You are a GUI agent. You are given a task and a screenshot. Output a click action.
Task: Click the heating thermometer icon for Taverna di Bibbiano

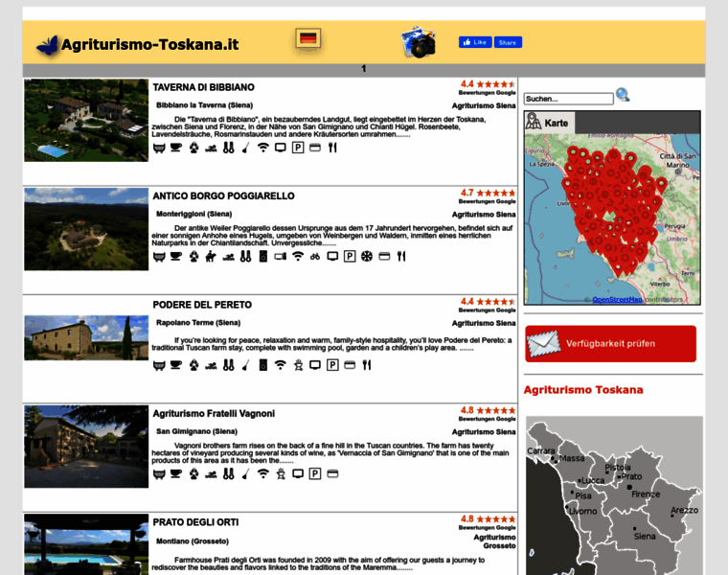pyautogui.click(x=228, y=148)
